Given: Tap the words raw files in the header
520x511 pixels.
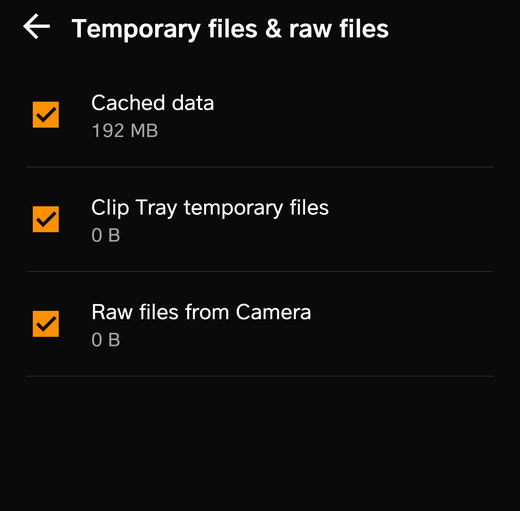Looking at the screenshot, I should click(x=339, y=29).
